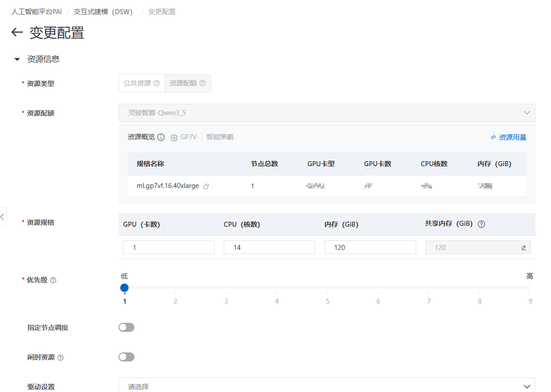The width and height of the screenshot is (551, 392).
Task: Click the CPU (核数) input field
Action: [x=269, y=247]
